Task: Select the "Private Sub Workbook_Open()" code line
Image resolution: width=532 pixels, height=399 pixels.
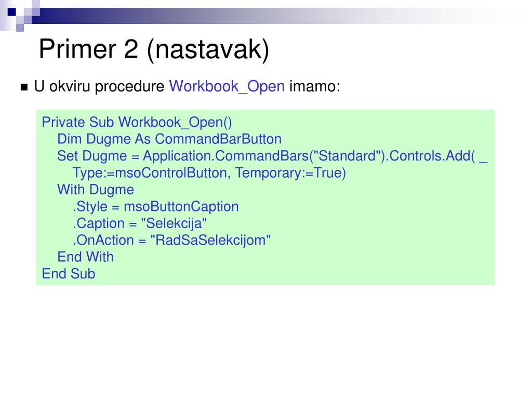Action: [x=137, y=123]
